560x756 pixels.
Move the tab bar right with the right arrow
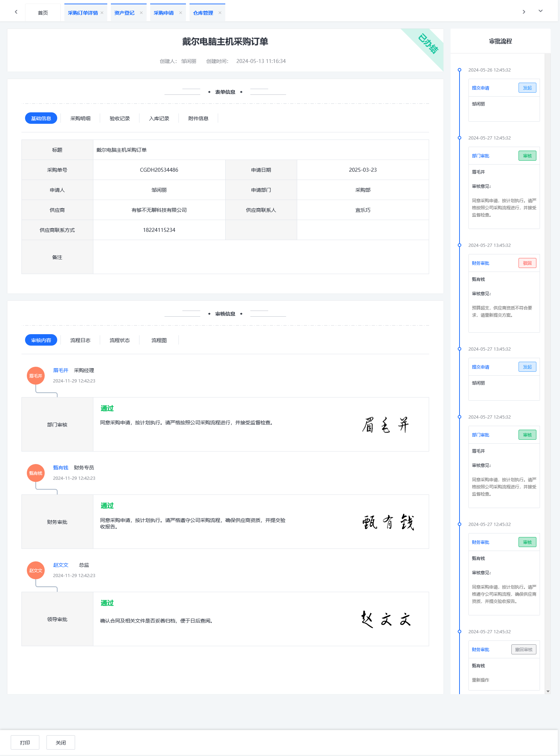click(x=524, y=12)
